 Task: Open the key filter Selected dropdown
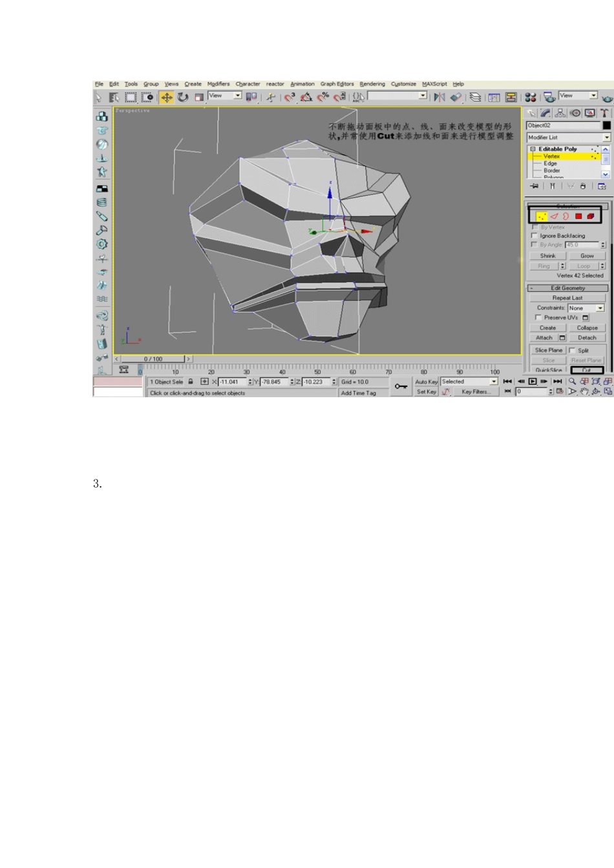469,382
